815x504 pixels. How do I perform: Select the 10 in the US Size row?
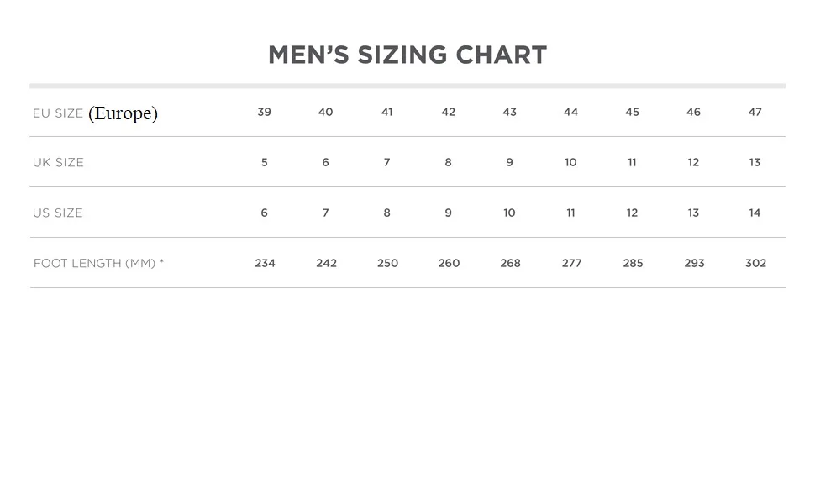509,213
